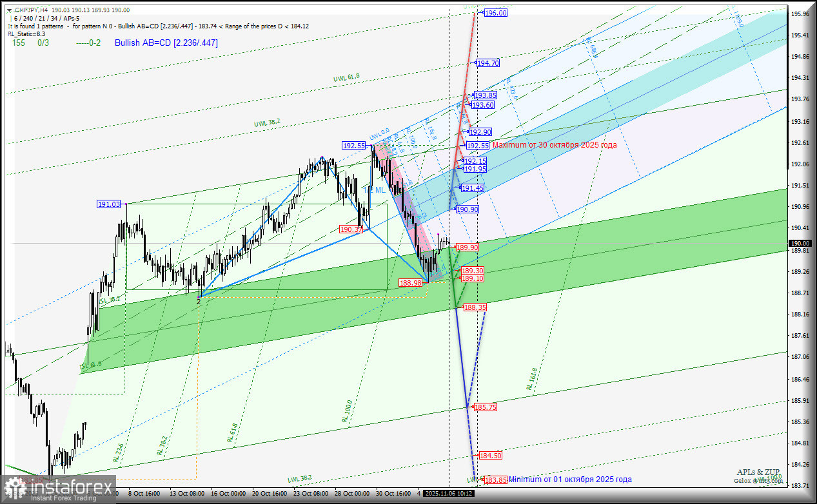
Task: Select the 192.15 price label
Action: click(475, 161)
